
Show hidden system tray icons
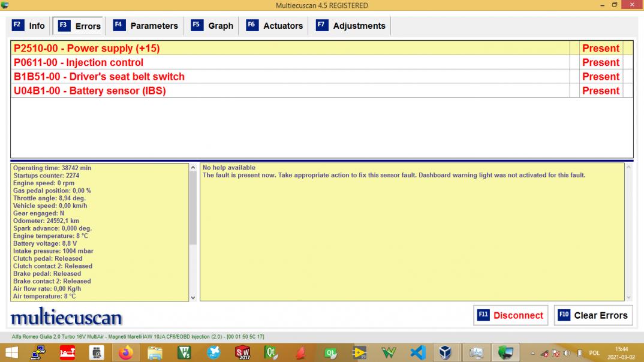point(532,353)
